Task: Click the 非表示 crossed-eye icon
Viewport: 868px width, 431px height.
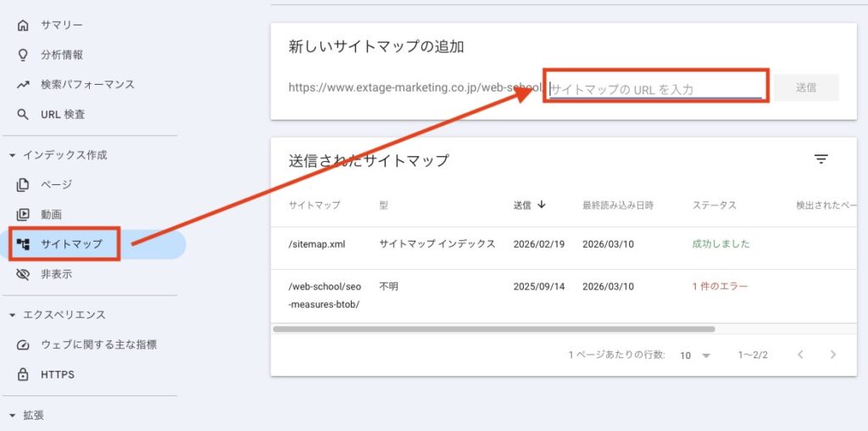Action: 23,274
